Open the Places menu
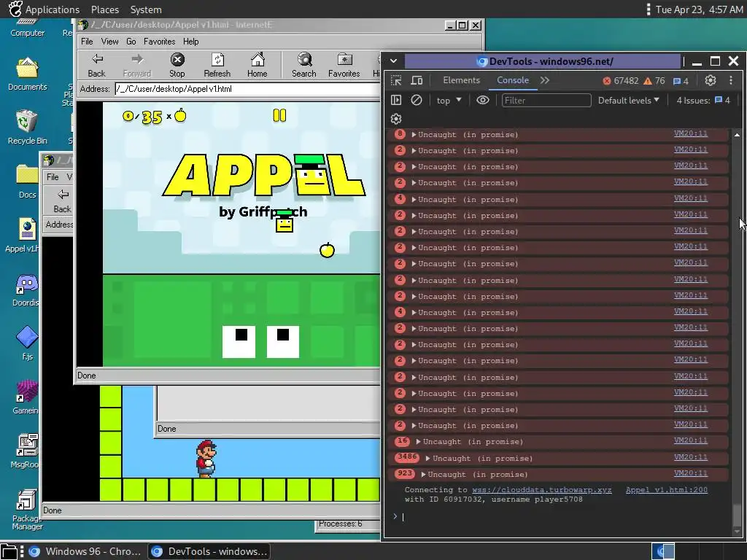The image size is (747, 560). click(105, 9)
